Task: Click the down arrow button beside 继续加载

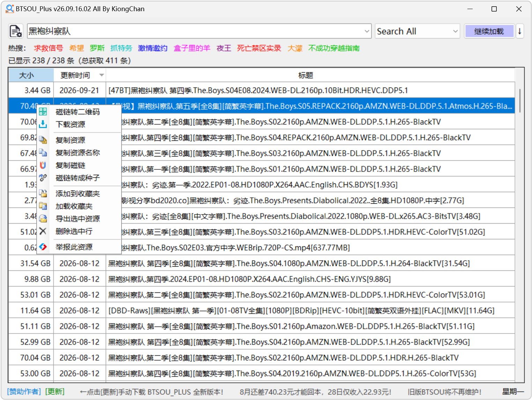Action: tap(520, 31)
